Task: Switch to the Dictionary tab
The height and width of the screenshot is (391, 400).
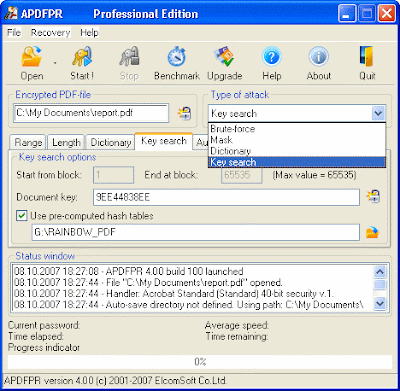Action: pos(110,143)
